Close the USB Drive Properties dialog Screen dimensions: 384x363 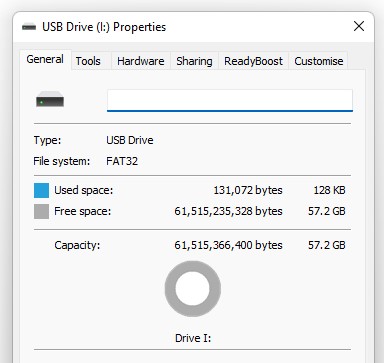click(359, 26)
